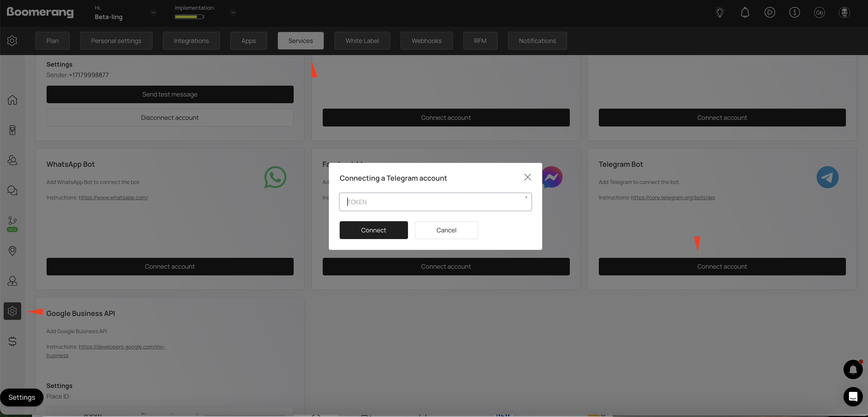
Task: Click the Implementation progress bar
Action: tap(189, 17)
